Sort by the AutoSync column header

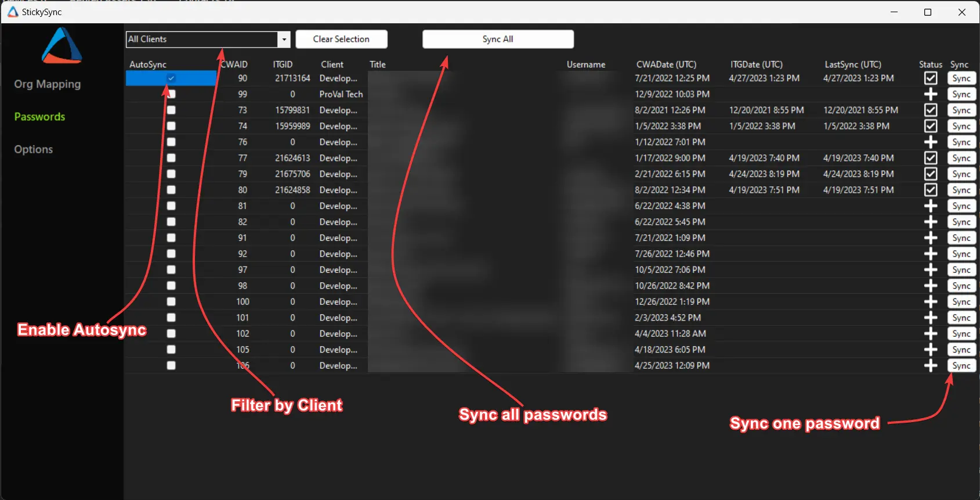[x=148, y=64]
